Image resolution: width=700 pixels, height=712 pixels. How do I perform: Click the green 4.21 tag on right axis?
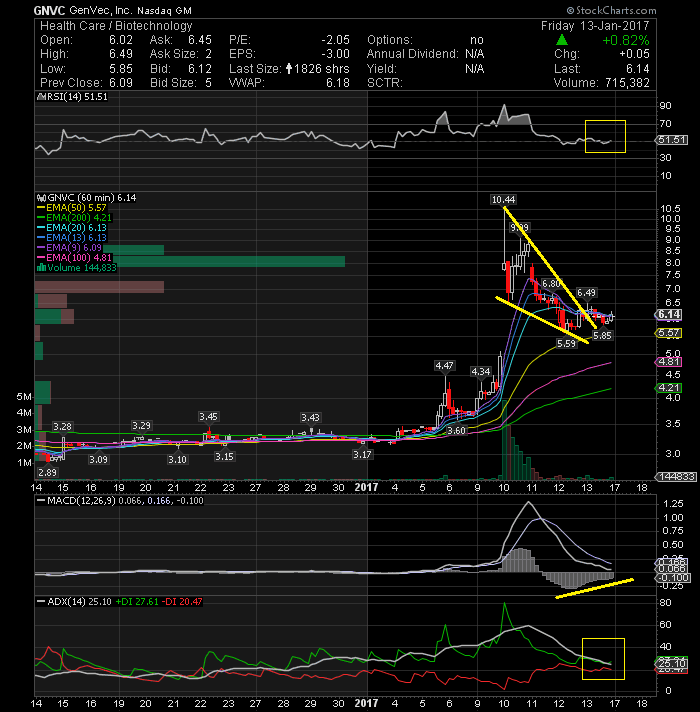coord(669,388)
